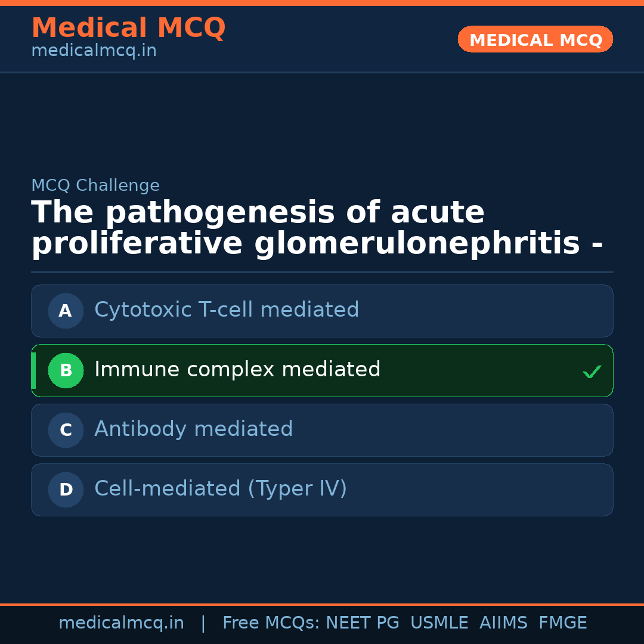Click the 'Free MCQs:' footer label
The image size is (644, 644).
[x=271, y=623]
